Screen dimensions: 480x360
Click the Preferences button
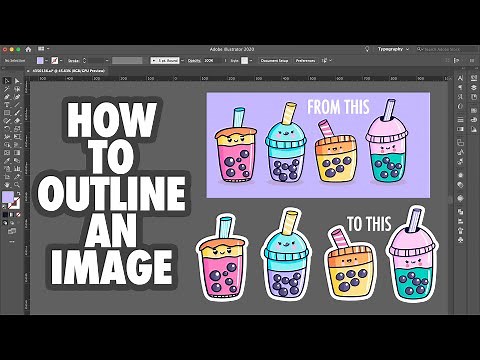coord(305,61)
